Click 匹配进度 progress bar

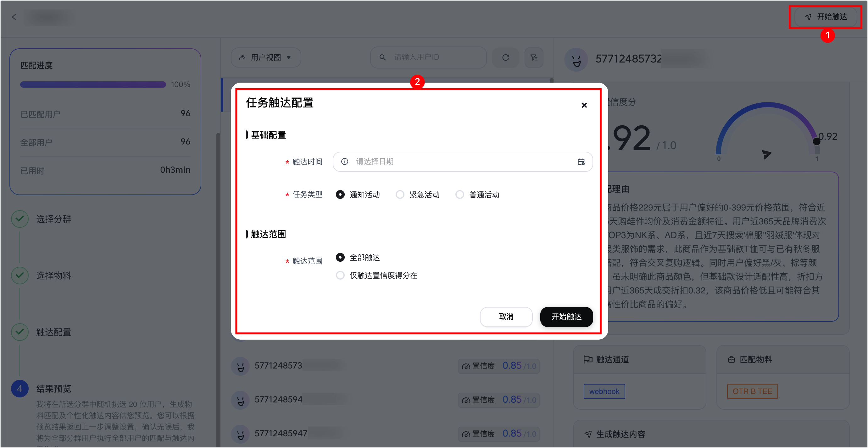pos(93,85)
